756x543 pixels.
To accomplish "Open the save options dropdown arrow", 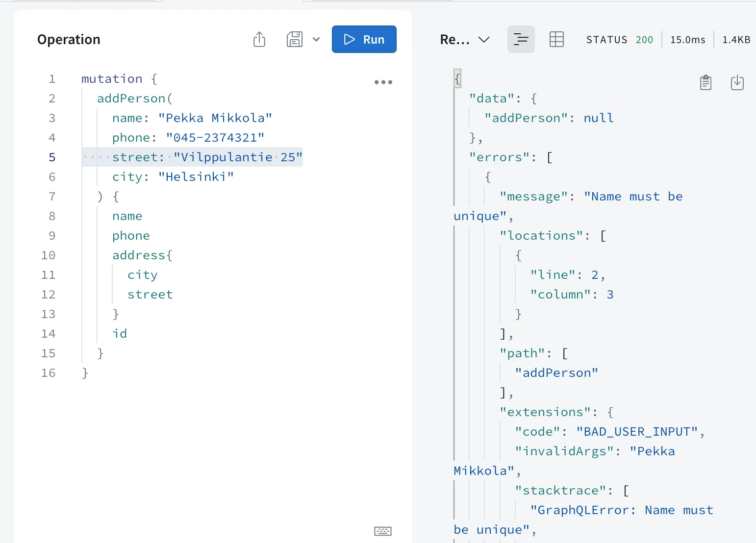I will tap(316, 39).
